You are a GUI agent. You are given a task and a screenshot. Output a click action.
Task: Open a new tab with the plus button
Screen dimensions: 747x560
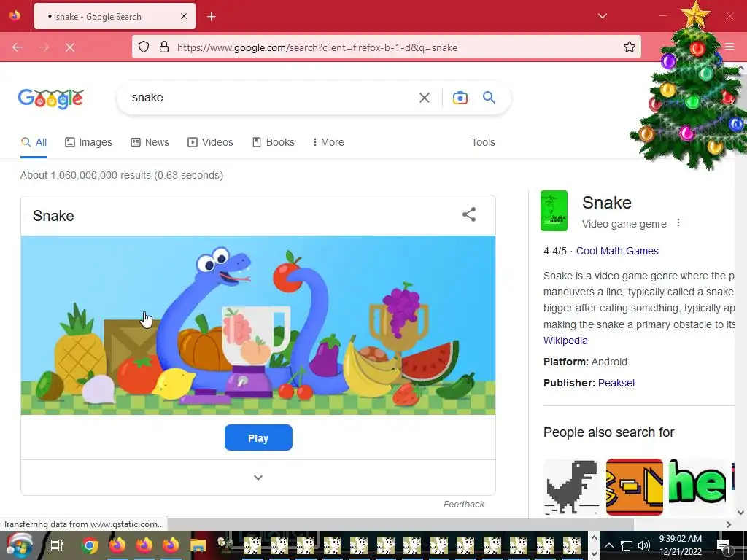211,17
